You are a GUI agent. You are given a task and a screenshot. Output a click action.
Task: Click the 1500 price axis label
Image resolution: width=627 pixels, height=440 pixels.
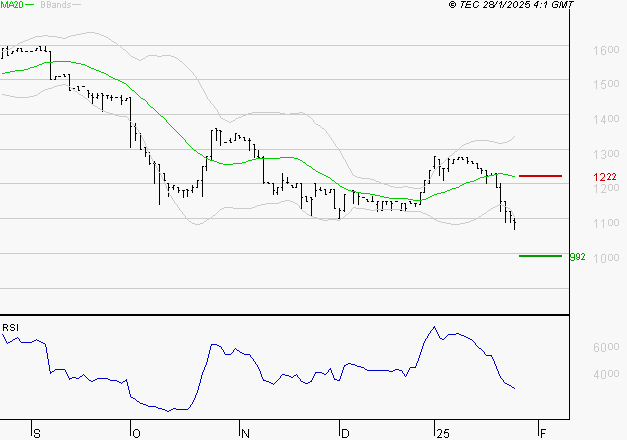point(606,84)
